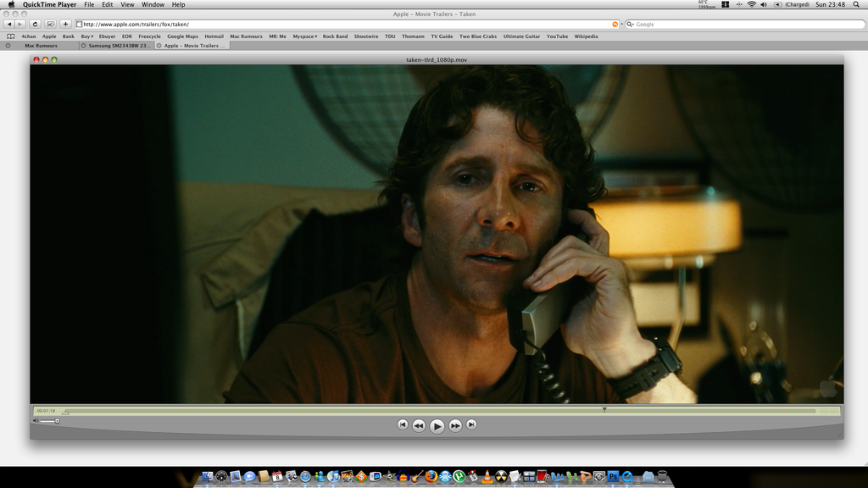The image size is (868, 488).
Task: Open the Apple menu
Action: tap(11, 4)
